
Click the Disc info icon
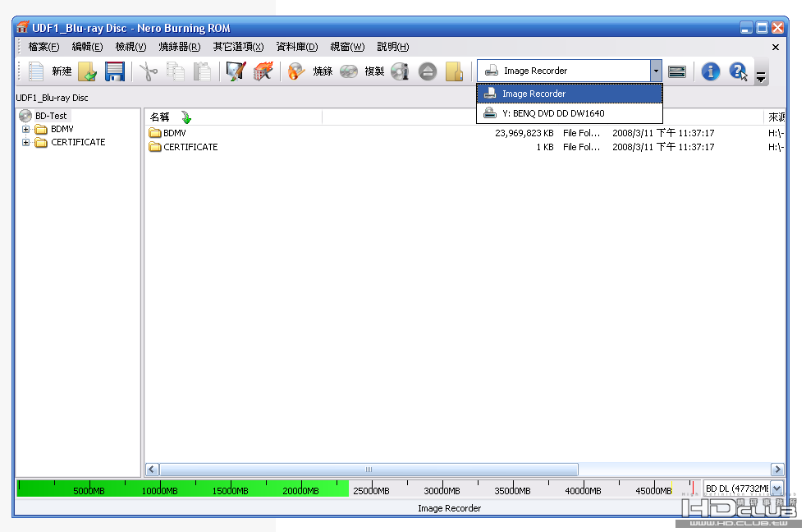click(400, 71)
